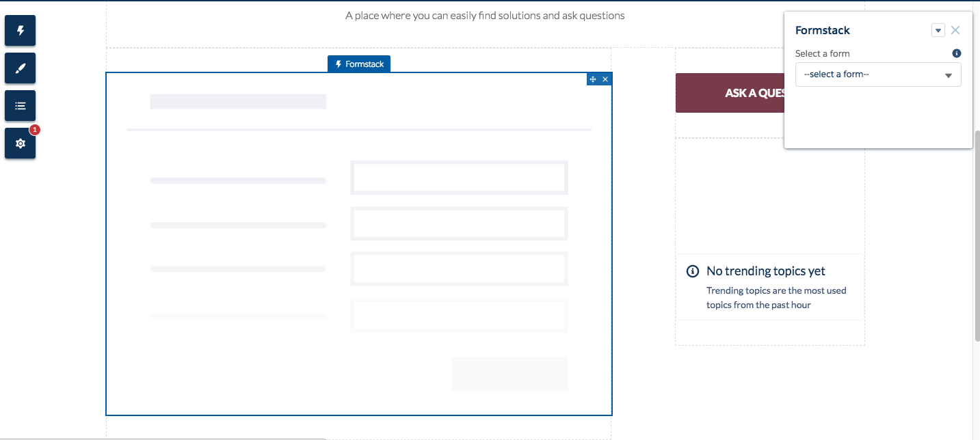This screenshot has width=980, height=440.
Task: Click the info icon next to No trending topics yet
Action: pos(692,271)
